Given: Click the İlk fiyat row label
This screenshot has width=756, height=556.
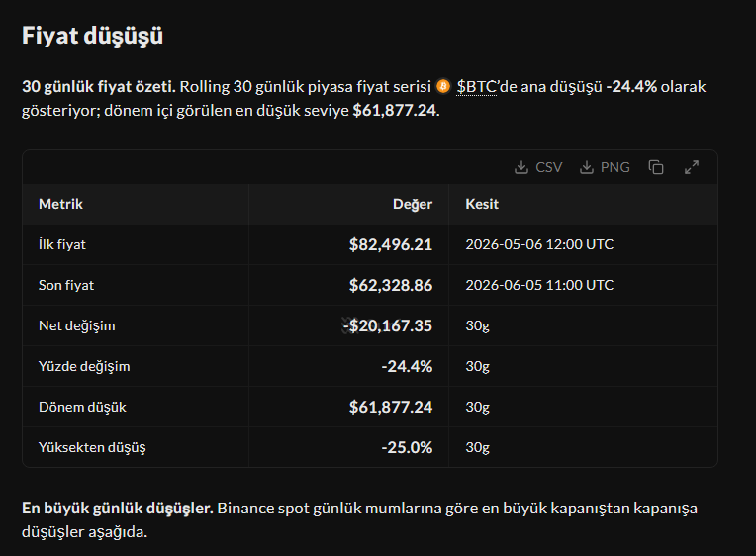Looking at the screenshot, I should pyautogui.click(x=61, y=244).
